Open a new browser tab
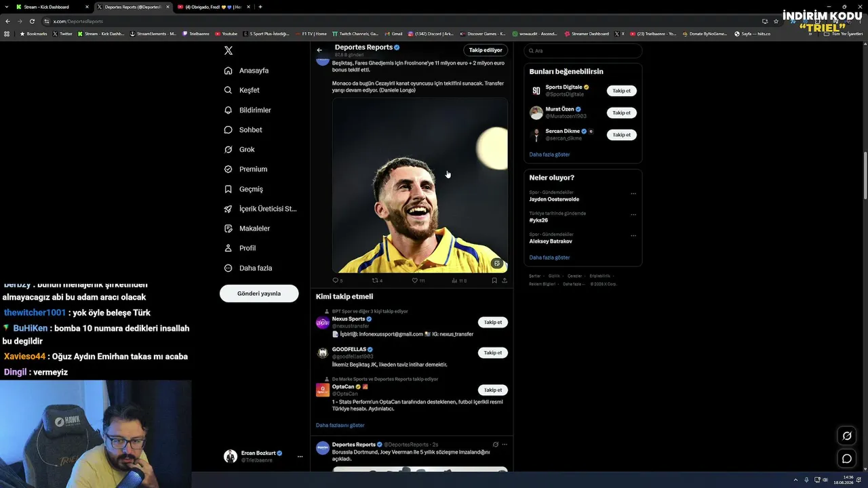868x488 pixels. [x=260, y=7]
